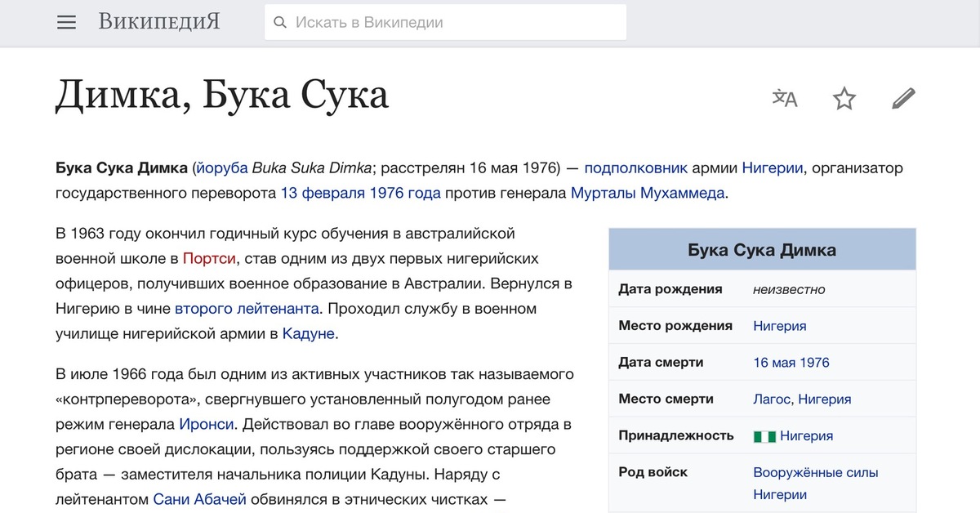Open Лагос link in the infobox
The height and width of the screenshot is (513, 980).
point(771,399)
